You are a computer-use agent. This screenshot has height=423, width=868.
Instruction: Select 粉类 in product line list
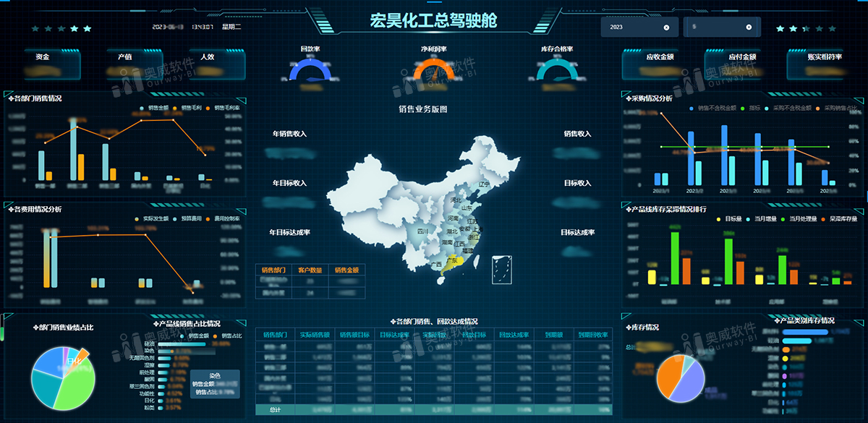[x=149, y=407]
